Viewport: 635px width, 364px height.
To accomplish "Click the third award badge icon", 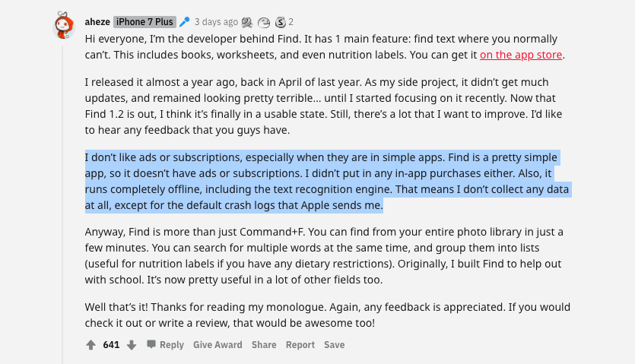I will [280, 22].
